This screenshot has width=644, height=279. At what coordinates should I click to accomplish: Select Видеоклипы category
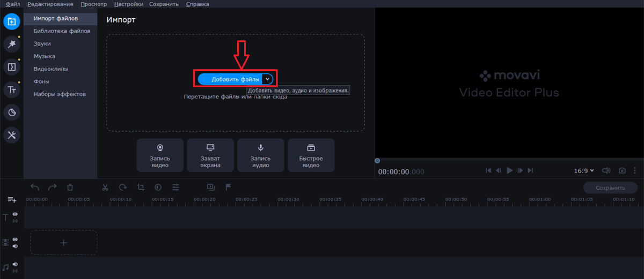click(60, 69)
